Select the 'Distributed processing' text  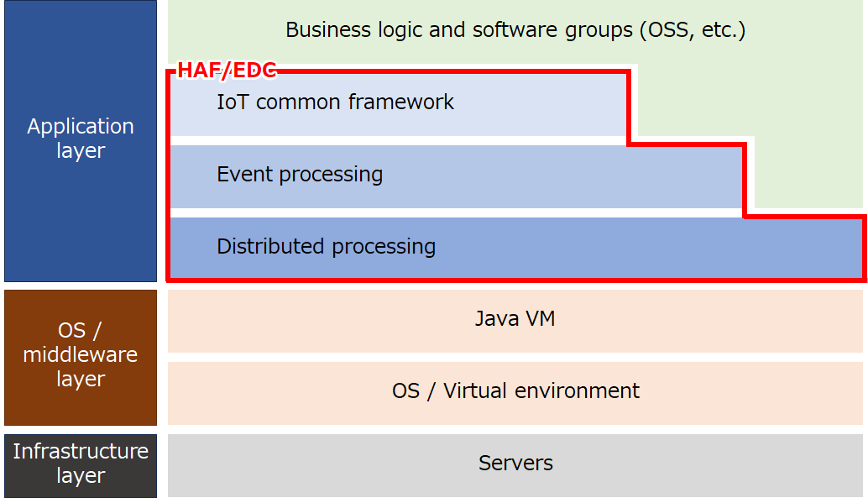326,247
